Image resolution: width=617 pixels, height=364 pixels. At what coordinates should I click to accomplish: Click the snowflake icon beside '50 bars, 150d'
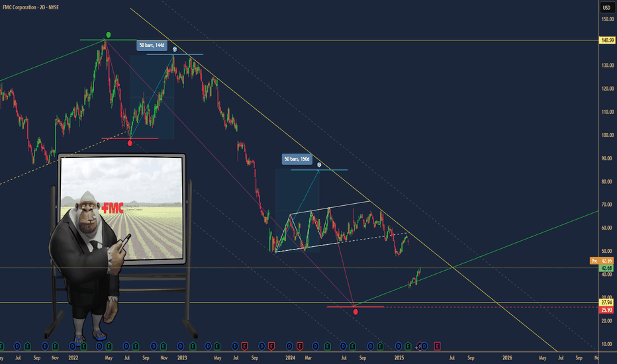coord(319,165)
